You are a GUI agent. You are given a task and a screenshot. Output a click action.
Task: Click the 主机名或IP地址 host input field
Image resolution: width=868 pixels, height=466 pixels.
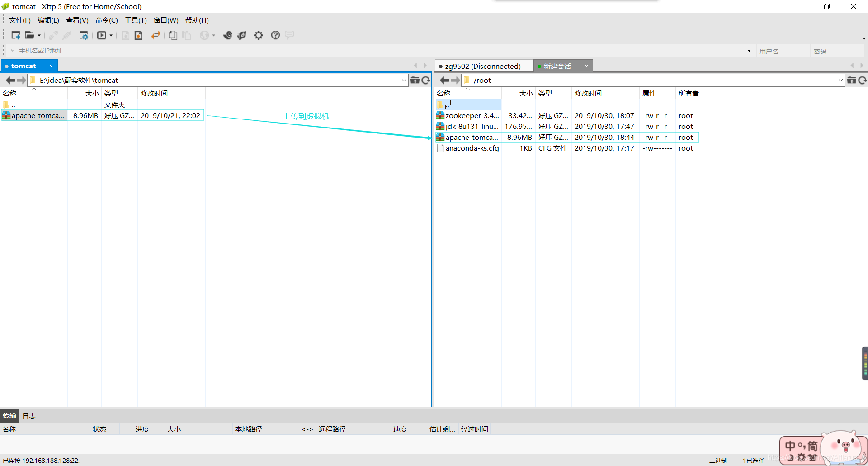(x=380, y=51)
